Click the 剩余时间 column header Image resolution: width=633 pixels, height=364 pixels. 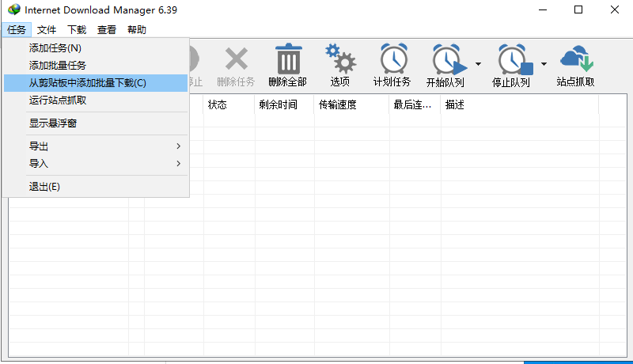[278, 105]
